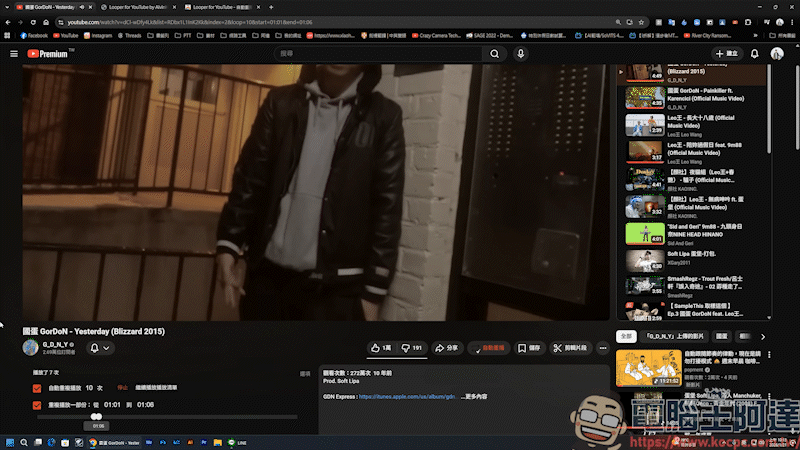Open the Facebook bookmark
Viewport: 800px width, 450px height.
coord(34,35)
